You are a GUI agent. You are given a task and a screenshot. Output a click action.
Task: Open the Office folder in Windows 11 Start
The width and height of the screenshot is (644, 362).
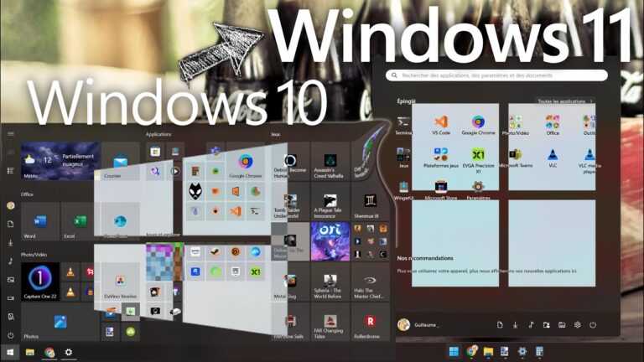tap(553, 125)
